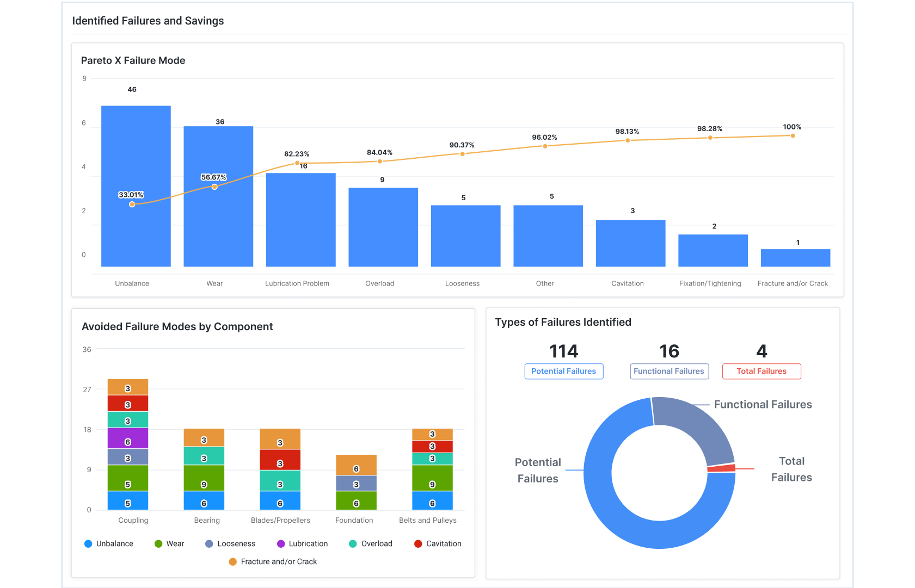The image size is (915, 588).
Task: Click the 100% cumulative line marker
Action: tap(793, 135)
